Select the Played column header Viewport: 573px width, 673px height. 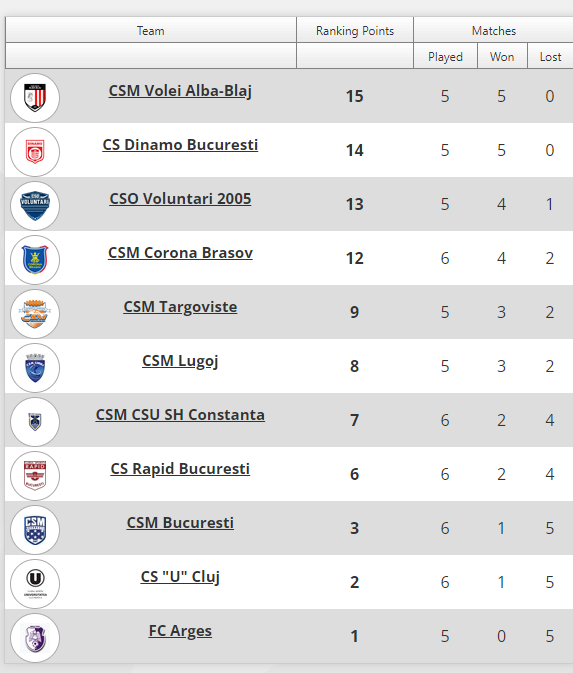446,56
